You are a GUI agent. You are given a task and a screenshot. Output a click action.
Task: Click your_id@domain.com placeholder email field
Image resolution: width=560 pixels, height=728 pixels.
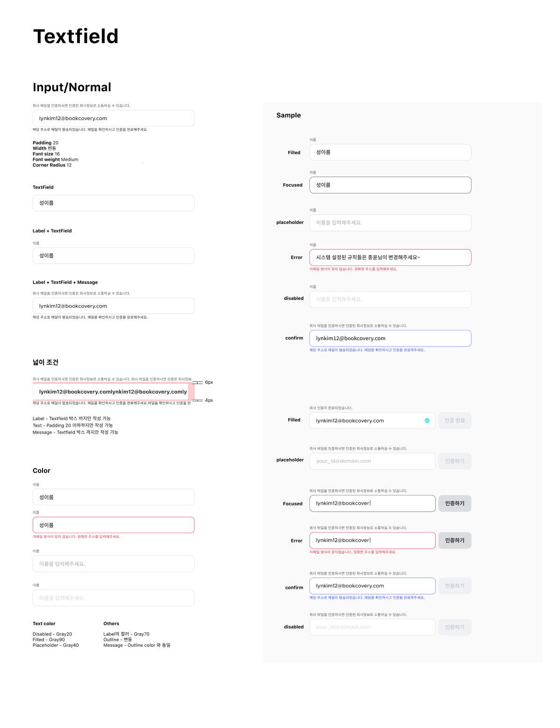[x=372, y=461]
